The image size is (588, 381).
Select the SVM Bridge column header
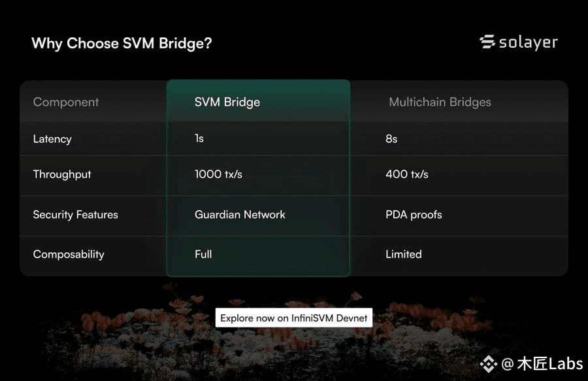tap(227, 103)
